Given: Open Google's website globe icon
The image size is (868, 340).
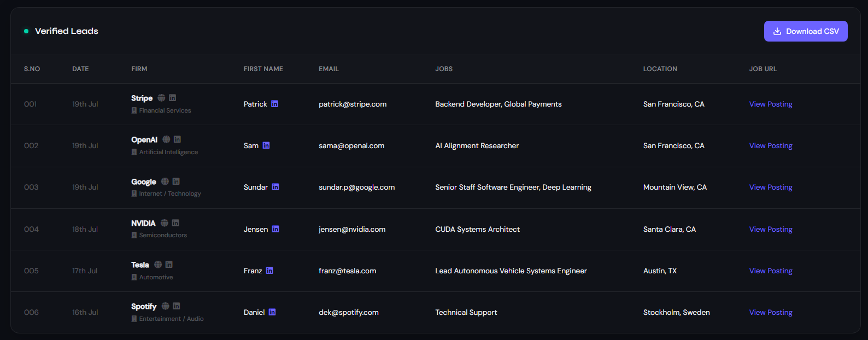Looking at the screenshot, I should tap(165, 181).
